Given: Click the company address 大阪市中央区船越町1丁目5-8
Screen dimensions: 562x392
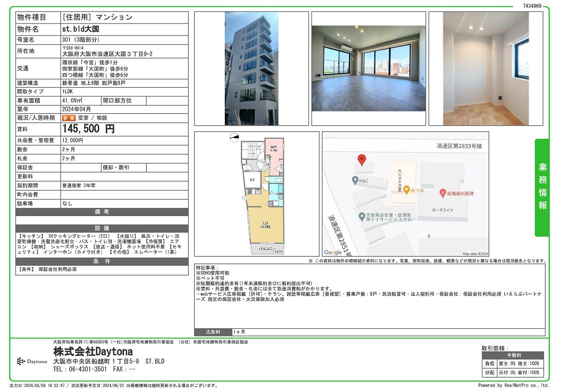Looking at the screenshot, I should [96, 361].
